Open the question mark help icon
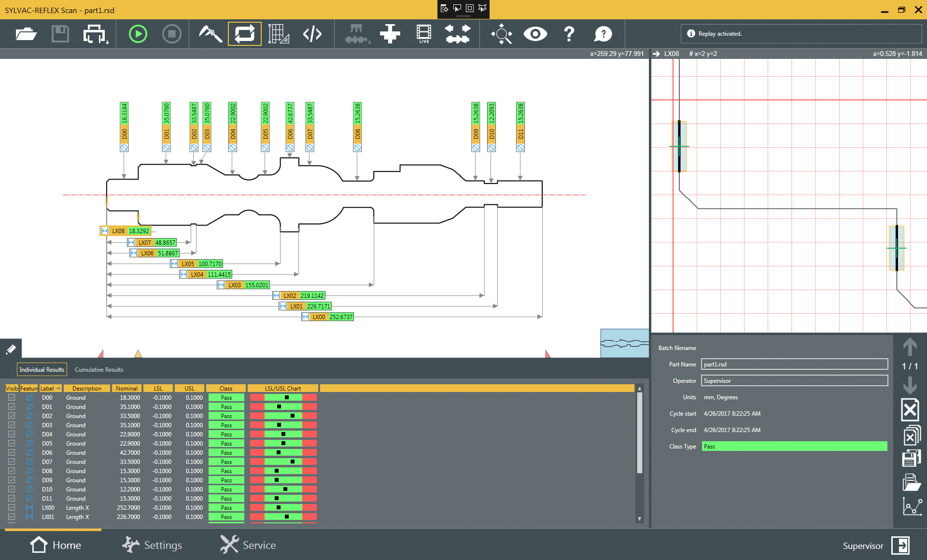The height and width of the screenshot is (560, 927). 569,34
